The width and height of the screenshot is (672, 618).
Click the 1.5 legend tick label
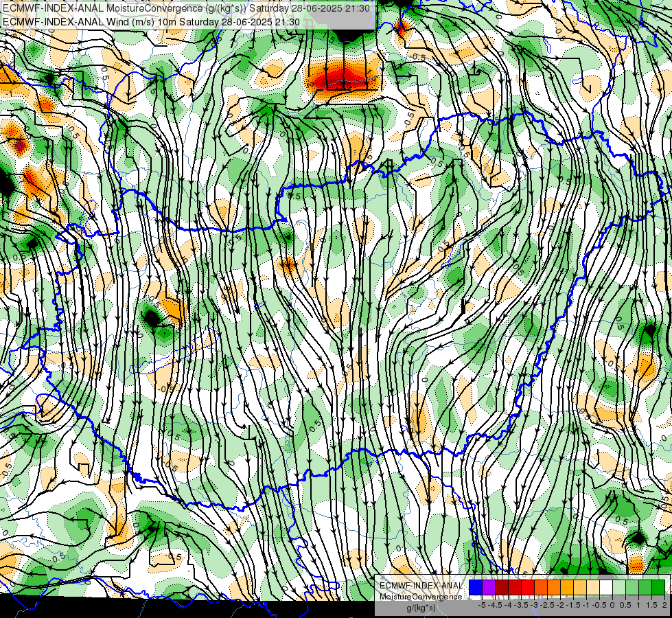click(652, 605)
